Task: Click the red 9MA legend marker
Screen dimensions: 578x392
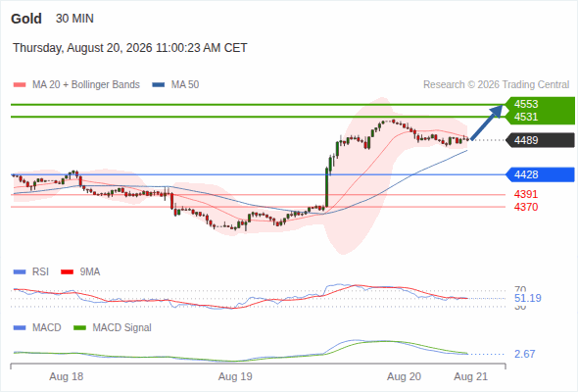Action: click(x=67, y=272)
